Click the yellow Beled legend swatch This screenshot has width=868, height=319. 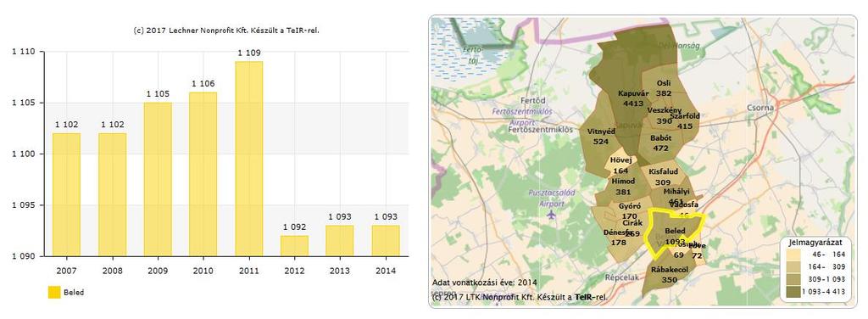(54, 292)
